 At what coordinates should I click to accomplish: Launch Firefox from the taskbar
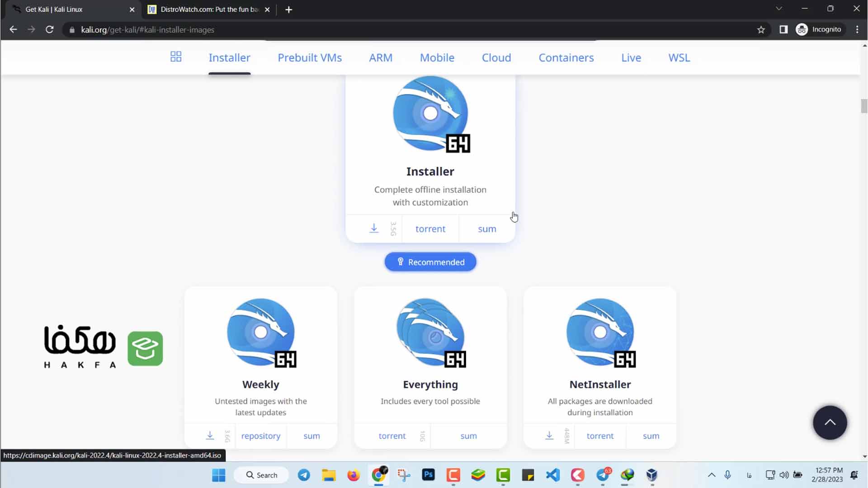point(354,475)
